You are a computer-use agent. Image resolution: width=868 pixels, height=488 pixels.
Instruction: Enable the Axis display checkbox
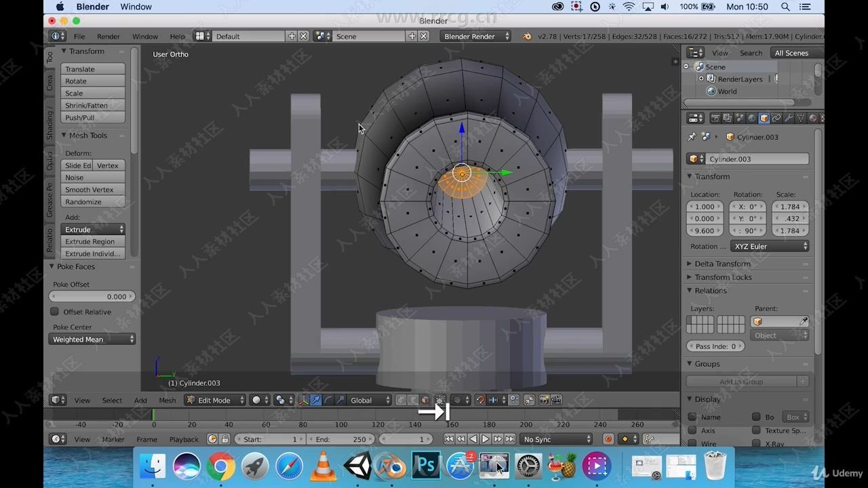tap(692, 430)
